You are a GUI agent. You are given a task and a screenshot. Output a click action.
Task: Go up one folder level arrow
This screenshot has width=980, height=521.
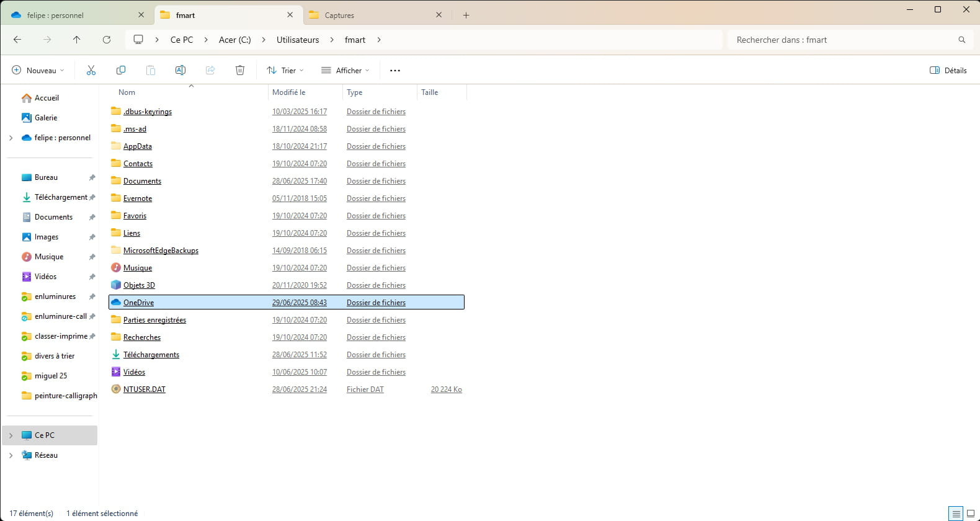click(x=77, y=40)
